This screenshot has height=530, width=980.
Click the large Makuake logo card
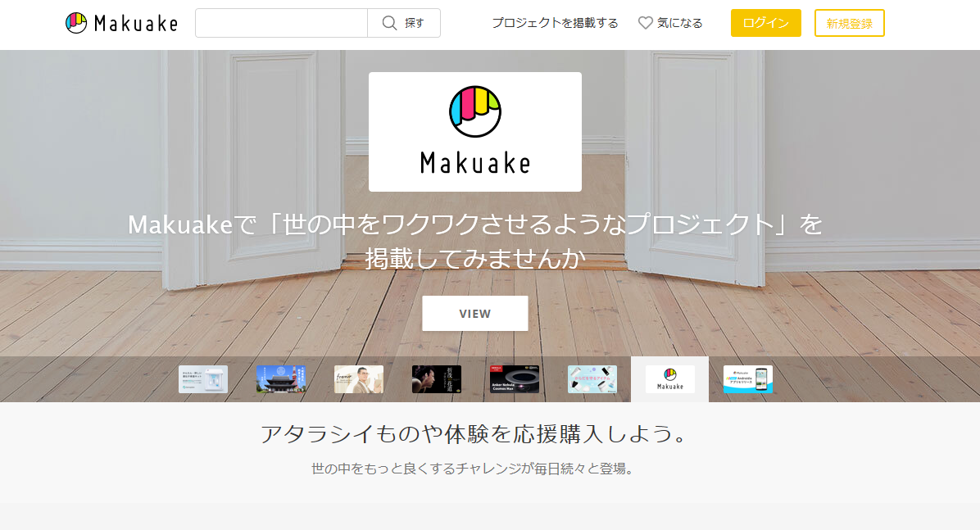tap(475, 132)
